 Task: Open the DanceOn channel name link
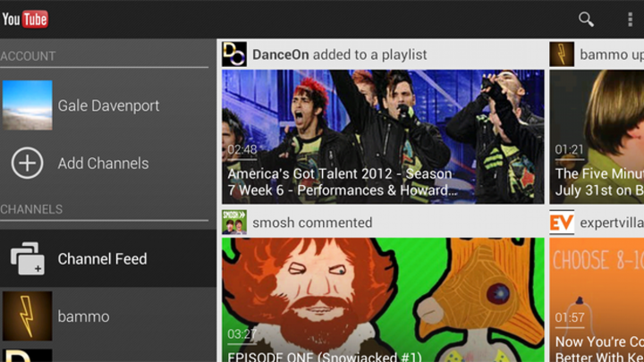coord(281,55)
